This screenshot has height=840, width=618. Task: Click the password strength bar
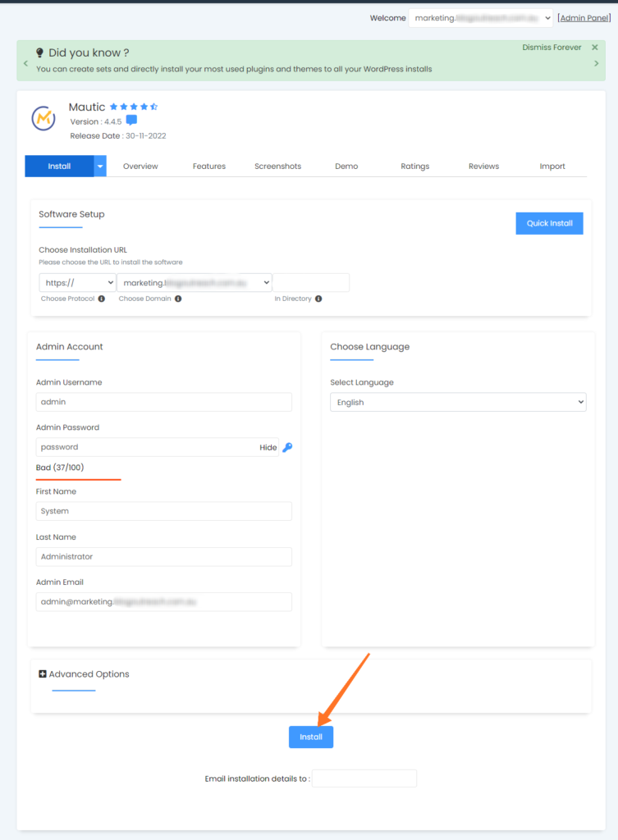[x=78, y=479]
